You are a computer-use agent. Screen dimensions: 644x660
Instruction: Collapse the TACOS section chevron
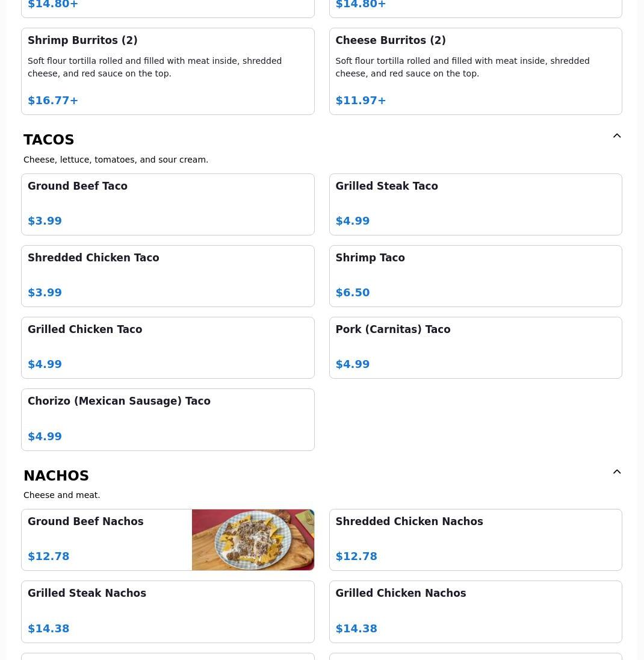click(x=617, y=135)
